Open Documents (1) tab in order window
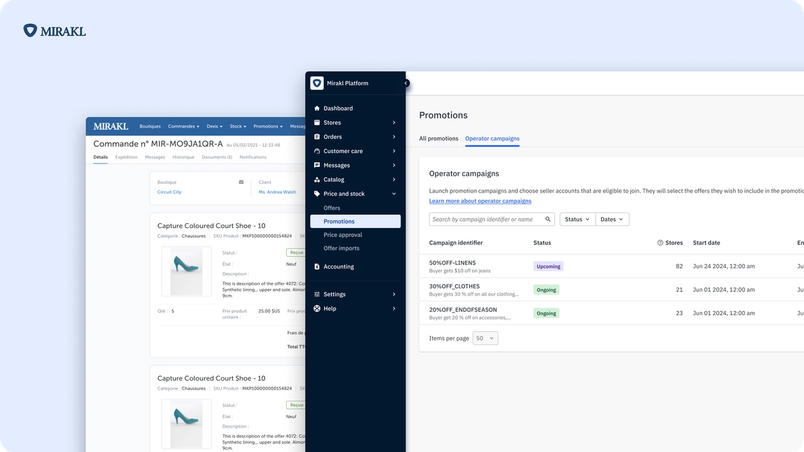This screenshot has width=804, height=452. coord(216,157)
